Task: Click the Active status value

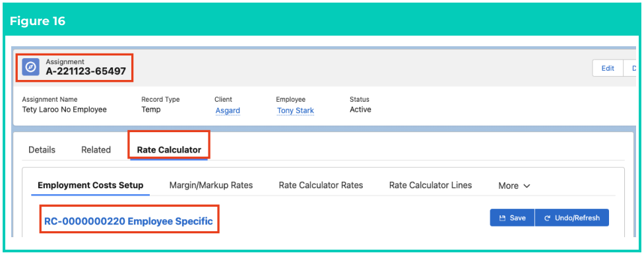Action: pyautogui.click(x=361, y=110)
